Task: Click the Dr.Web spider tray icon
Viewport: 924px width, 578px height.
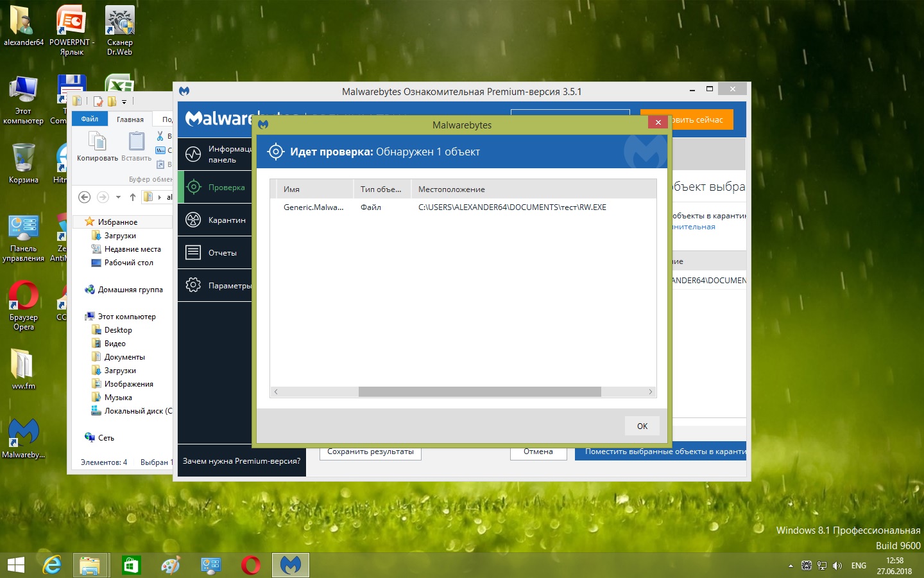Action: [807, 566]
